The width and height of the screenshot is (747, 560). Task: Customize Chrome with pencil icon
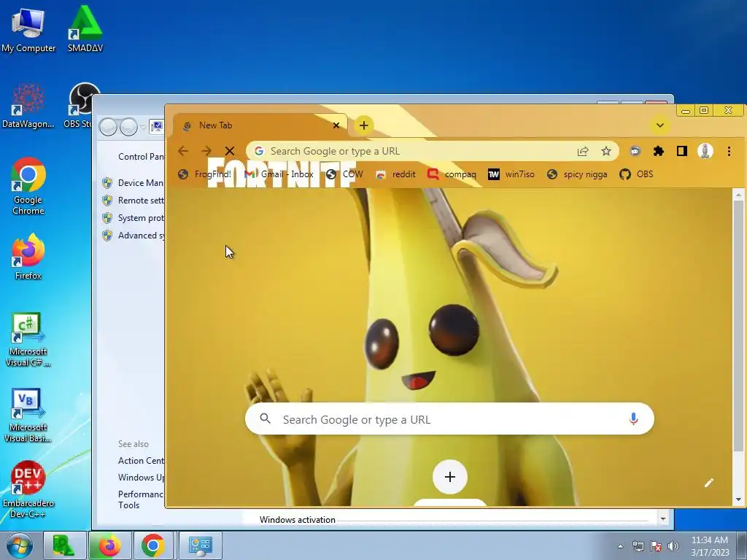(709, 483)
